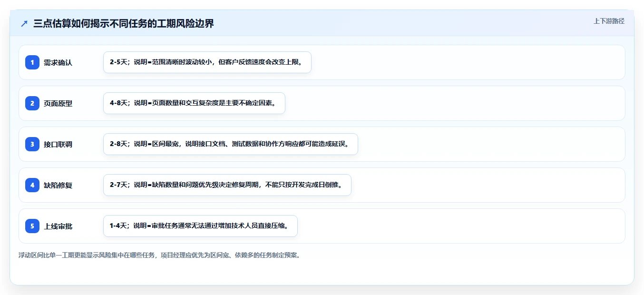Click the arrow icon beside the title
This screenshot has height=295, width=644.
click(24, 23)
